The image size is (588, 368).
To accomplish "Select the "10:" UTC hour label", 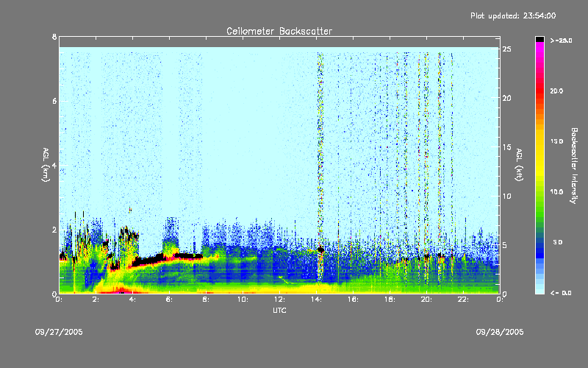I will [x=243, y=300].
